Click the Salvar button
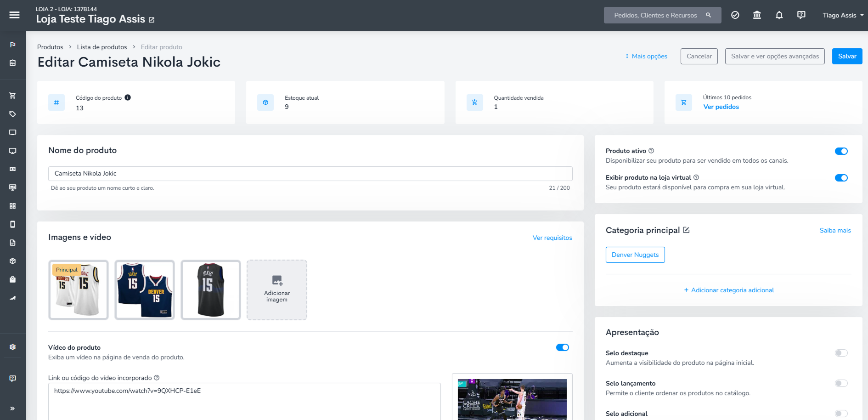This screenshot has height=420, width=868. [x=847, y=56]
